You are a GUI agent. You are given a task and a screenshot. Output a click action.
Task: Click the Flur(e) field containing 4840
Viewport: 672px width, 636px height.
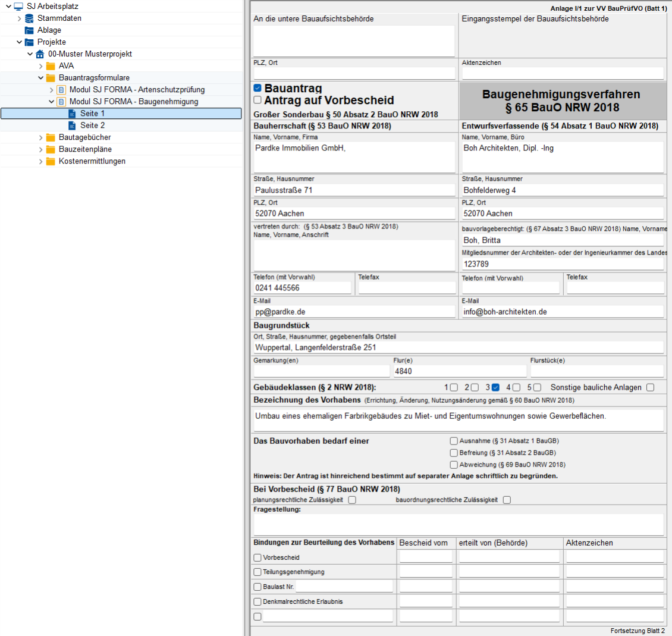pos(459,371)
